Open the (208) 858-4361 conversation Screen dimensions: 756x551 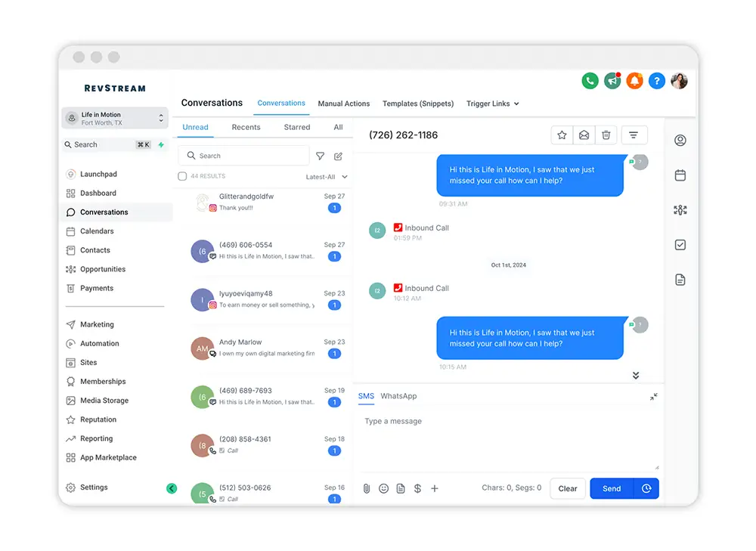[x=264, y=445]
